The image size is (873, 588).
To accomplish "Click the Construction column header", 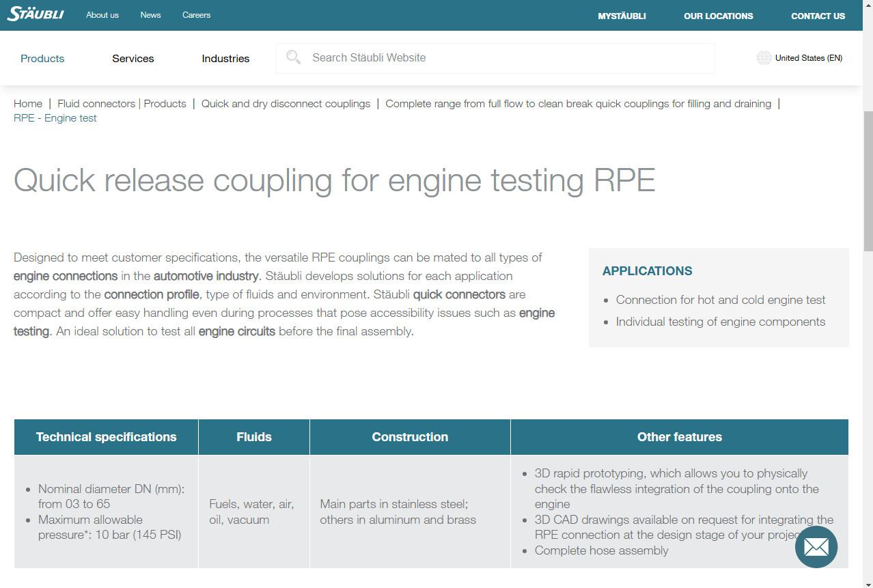I will pyautogui.click(x=410, y=437).
